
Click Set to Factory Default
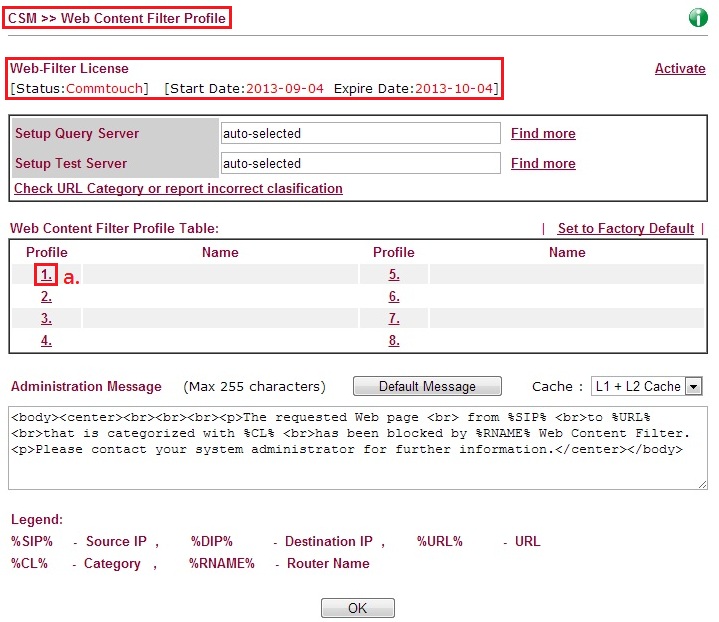[625, 229]
